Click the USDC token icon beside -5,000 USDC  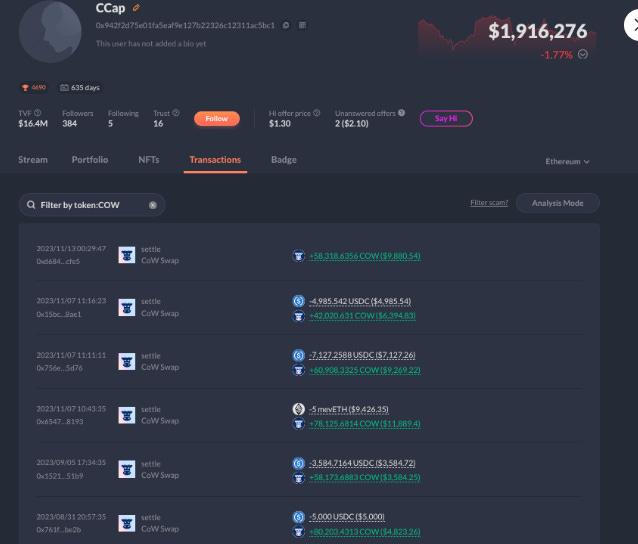click(x=299, y=517)
